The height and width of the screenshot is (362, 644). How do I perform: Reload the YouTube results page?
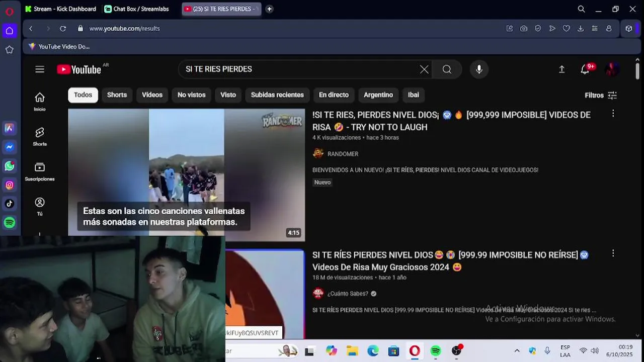(63, 29)
